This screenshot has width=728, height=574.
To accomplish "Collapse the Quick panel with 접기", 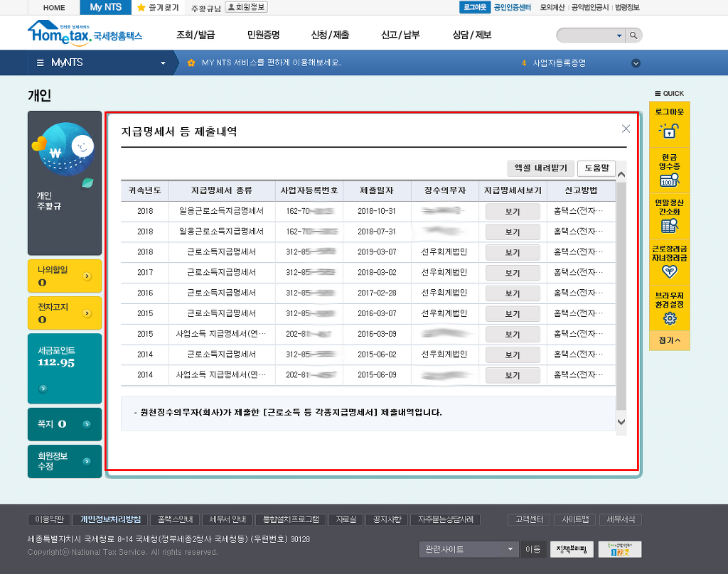I will 669,341.
